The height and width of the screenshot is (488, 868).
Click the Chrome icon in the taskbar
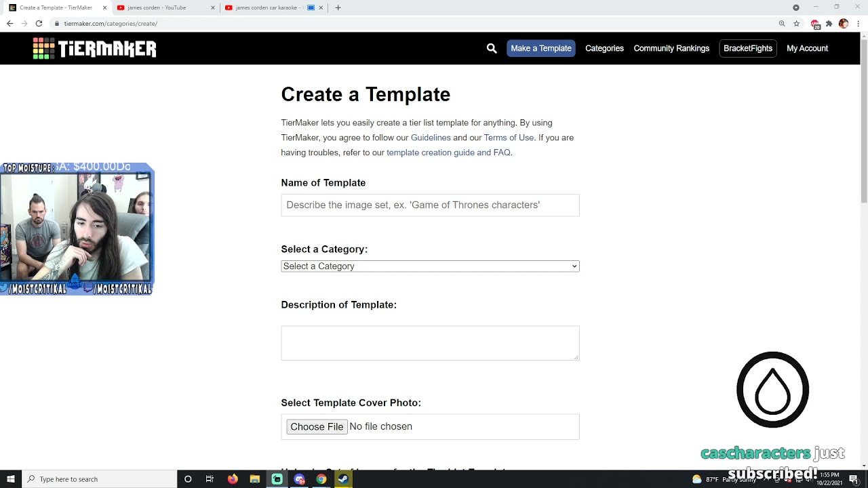(321, 479)
